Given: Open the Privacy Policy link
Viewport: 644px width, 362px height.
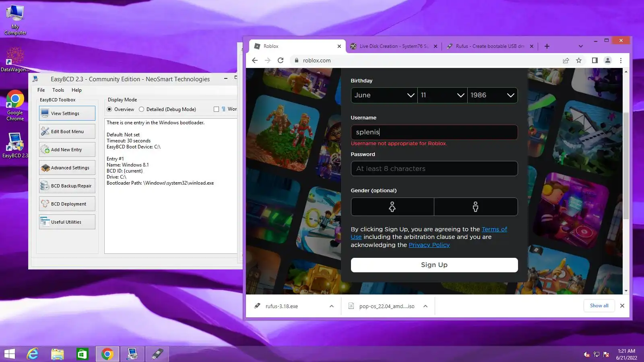Looking at the screenshot, I should (x=429, y=245).
